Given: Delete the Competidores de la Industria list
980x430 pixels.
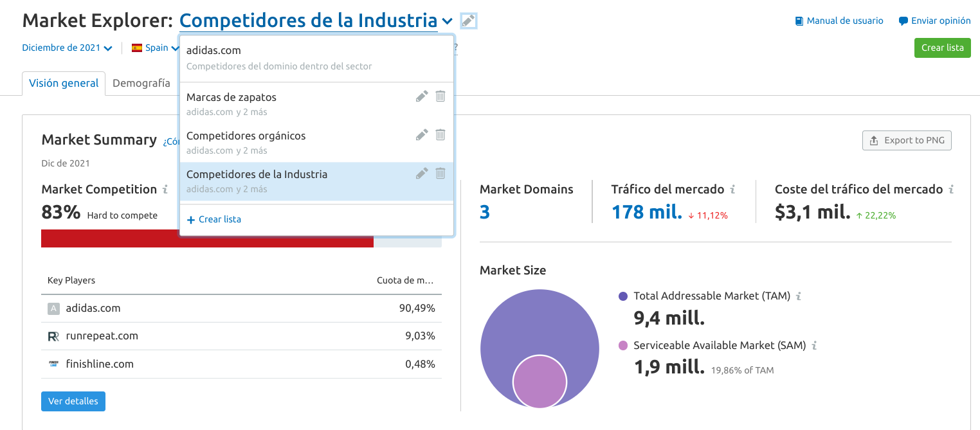Looking at the screenshot, I should point(440,174).
